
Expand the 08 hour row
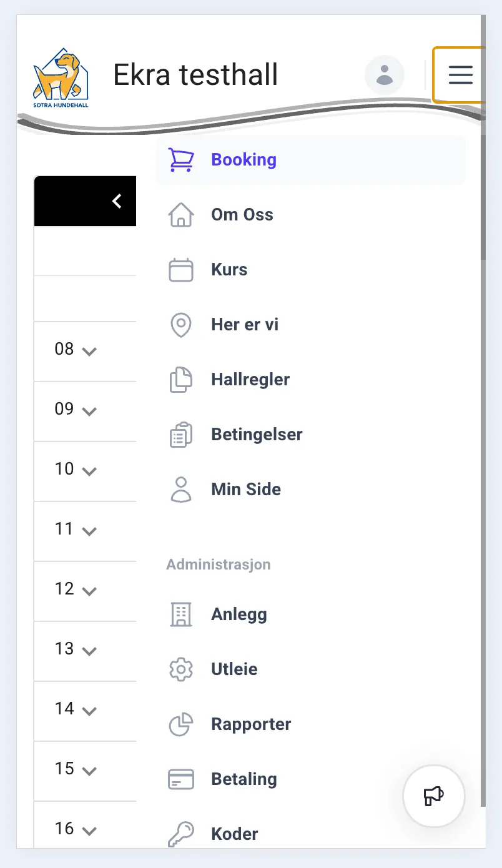[x=89, y=351]
